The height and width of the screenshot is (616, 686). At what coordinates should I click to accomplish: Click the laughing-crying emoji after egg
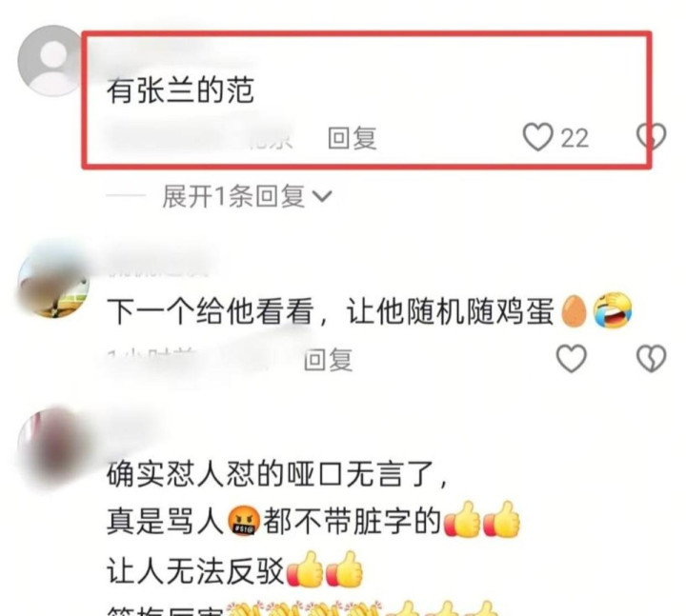click(x=613, y=310)
